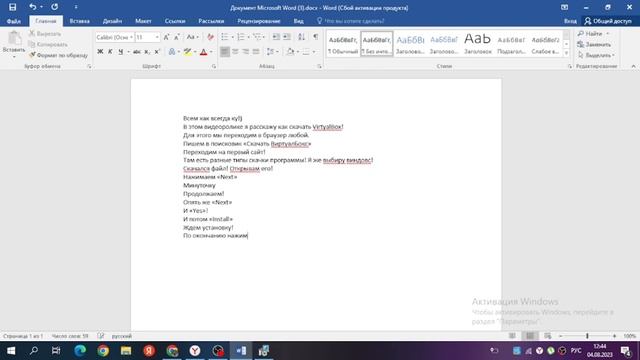The height and width of the screenshot is (360, 640).
Task: Click the Save icon in the title bar
Action: coord(13,7)
